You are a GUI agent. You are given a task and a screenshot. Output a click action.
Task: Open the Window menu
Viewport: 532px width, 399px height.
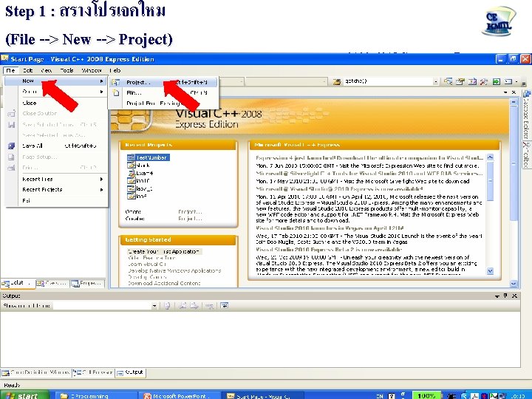point(92,70)
